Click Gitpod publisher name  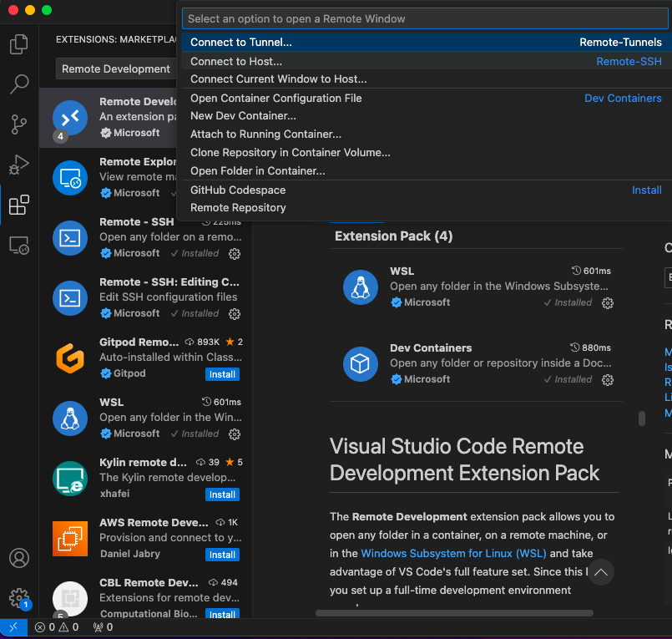[129, 373]
